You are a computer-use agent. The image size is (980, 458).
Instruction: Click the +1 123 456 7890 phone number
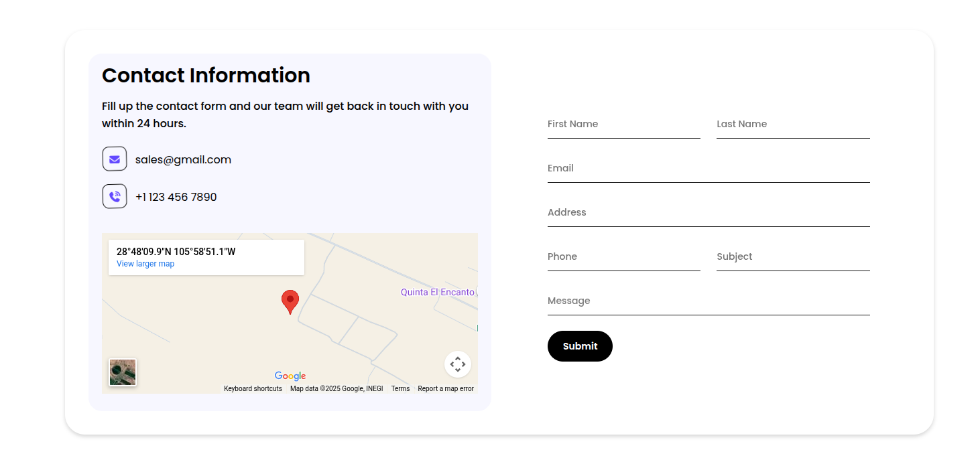point(176,197)
